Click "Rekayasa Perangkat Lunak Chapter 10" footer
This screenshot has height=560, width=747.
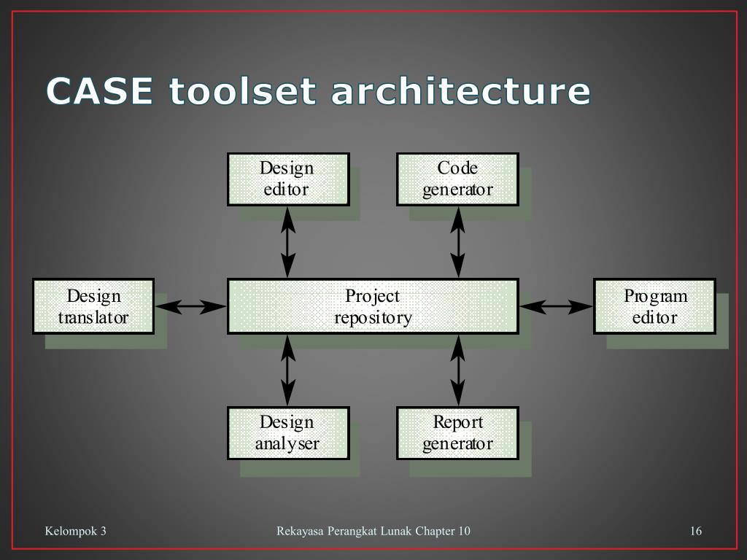click(x=373, y=531)
